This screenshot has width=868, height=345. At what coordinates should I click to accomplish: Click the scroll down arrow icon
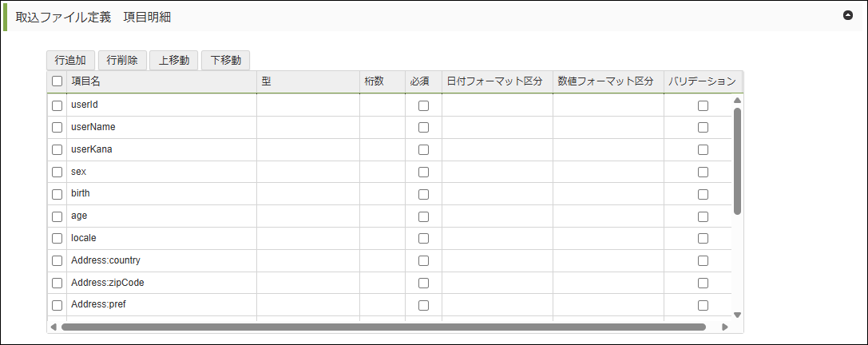click(x=737, y=315)
